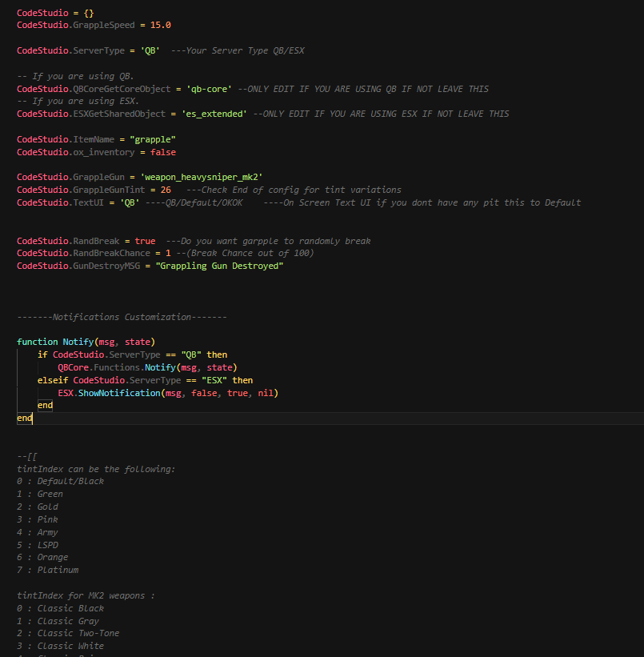This screenshot has width=644, height=657.
Task: Click the function Notify declaration name
Action: click(x=78, y=343)
